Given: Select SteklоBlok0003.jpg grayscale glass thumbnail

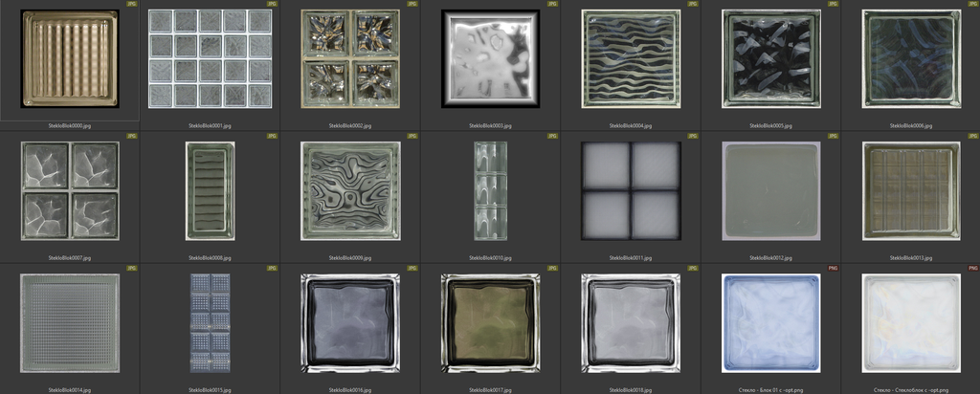Looking at the screenshot, I should point(490,59).
